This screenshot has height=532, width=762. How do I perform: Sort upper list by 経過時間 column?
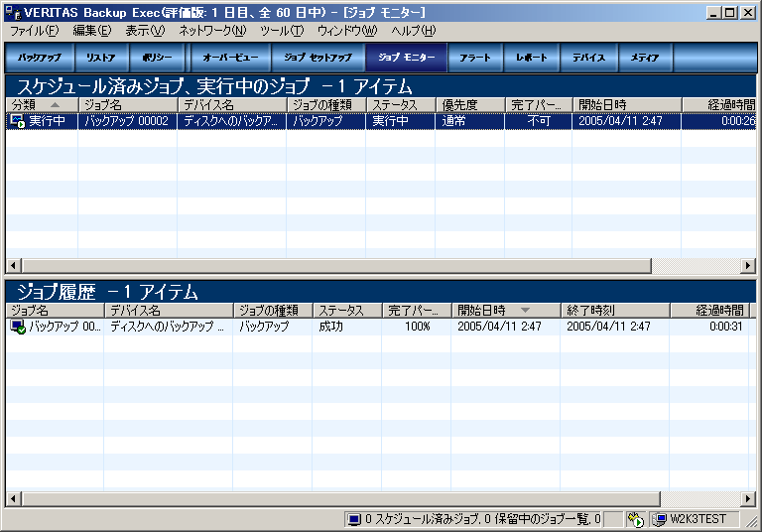[719, 105]
